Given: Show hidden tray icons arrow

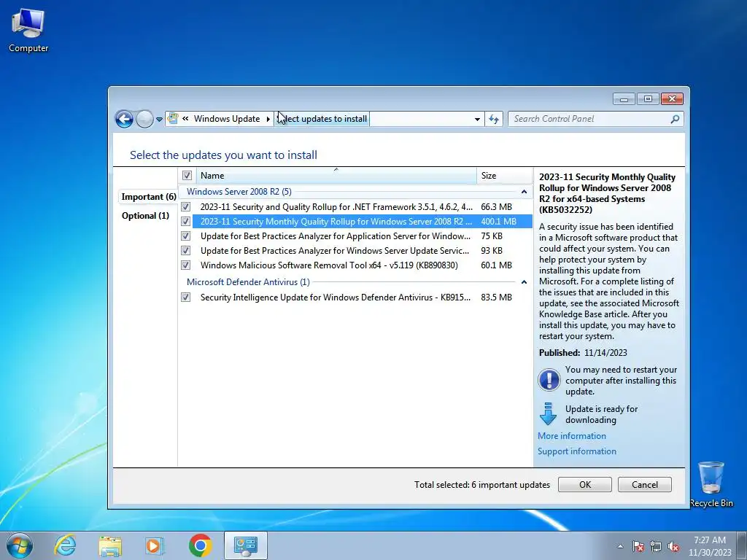Looking at the screenshot, I should coord(620,546).
